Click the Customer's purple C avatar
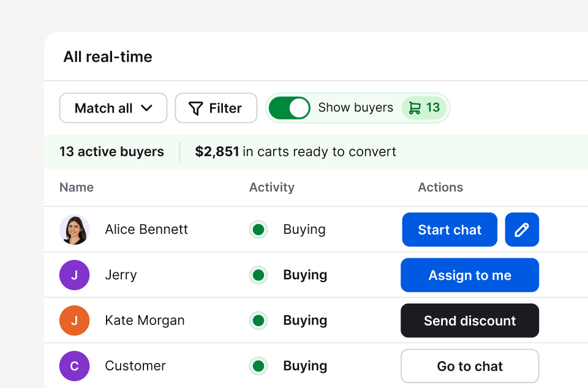 (74, 365)
